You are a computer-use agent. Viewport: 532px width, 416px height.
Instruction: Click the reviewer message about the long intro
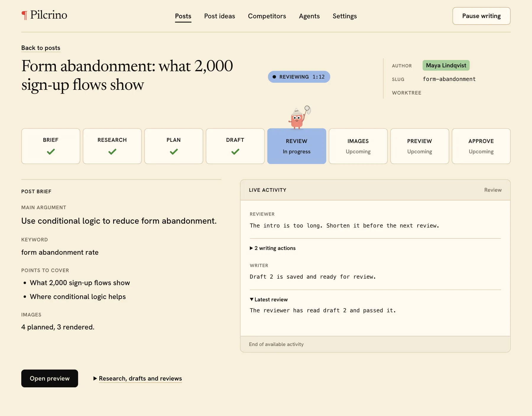[x=344, y=226]
